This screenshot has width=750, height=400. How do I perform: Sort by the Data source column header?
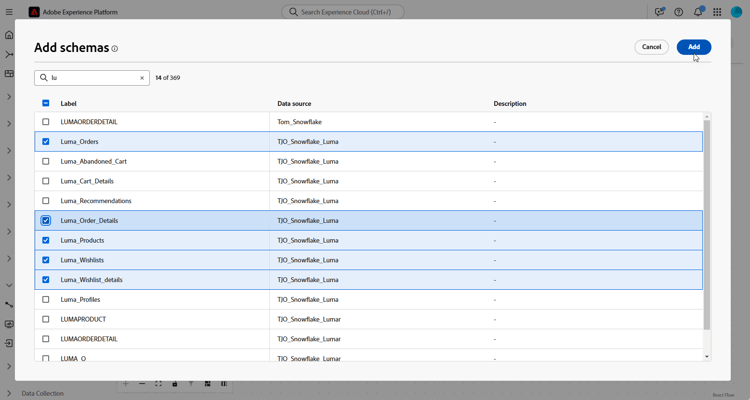(294, 103)
